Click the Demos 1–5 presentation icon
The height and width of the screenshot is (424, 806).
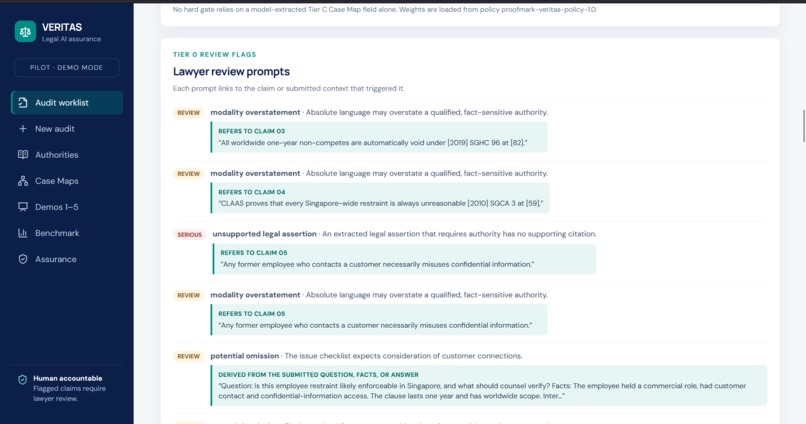tap(23, 207)
